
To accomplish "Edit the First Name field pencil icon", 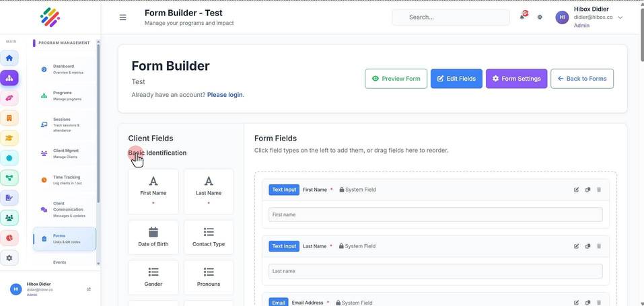I will tap(576, 190).
